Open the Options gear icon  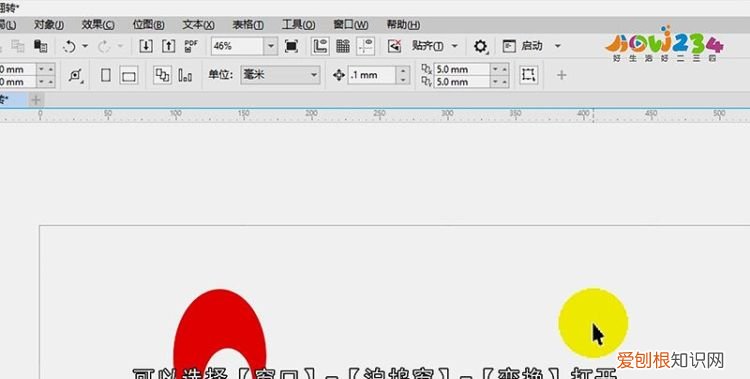(480, 46)
